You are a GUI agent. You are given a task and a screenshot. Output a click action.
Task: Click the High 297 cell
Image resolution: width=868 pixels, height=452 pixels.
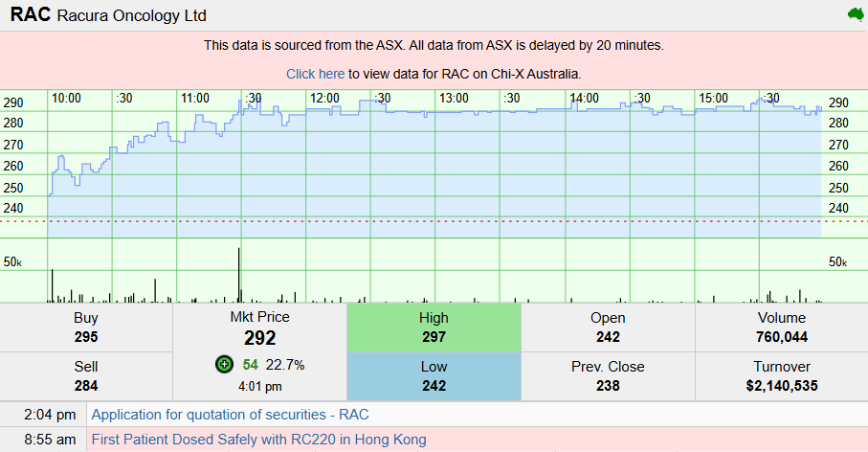(434, 328)
